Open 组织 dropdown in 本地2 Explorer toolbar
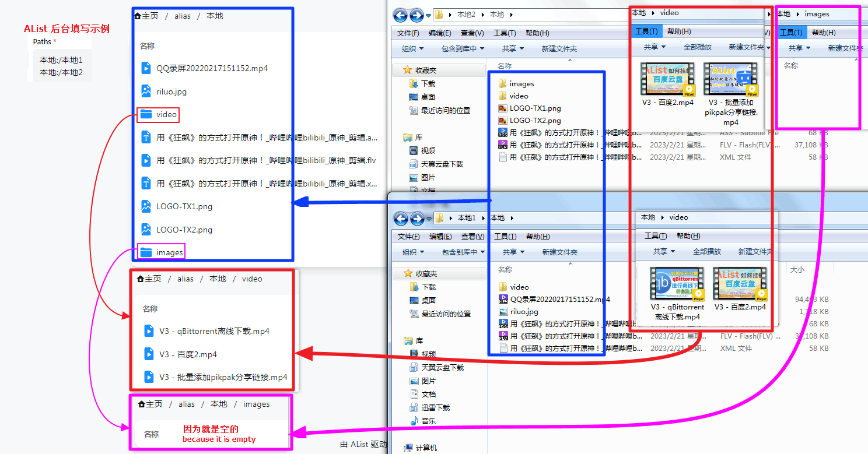The image size is (868, 454). click(x=412, y=49)
